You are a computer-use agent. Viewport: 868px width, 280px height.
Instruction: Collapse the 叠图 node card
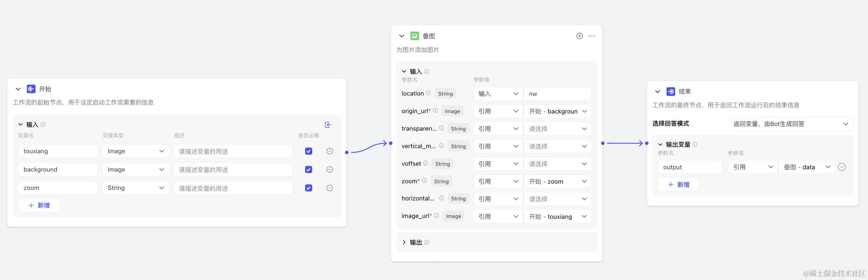(x=402, y=36)
